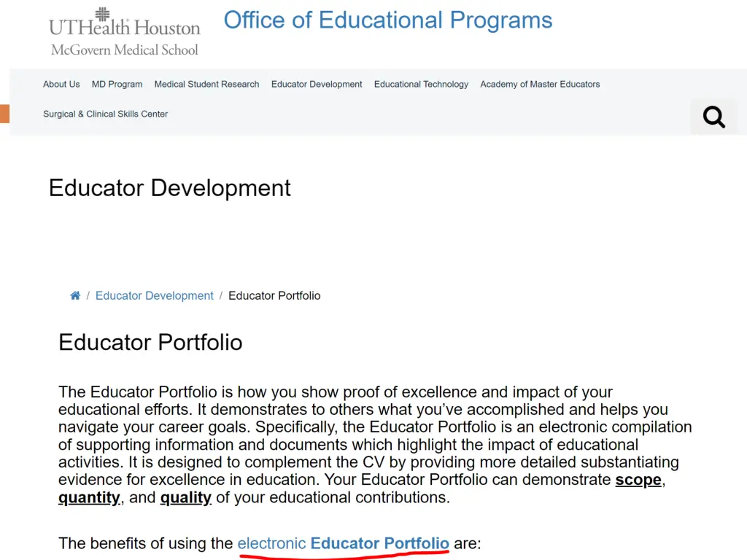The height and width of the screenshot is (560, 747).
Task: Click the underlined word quality
Action: pos(186,497)
